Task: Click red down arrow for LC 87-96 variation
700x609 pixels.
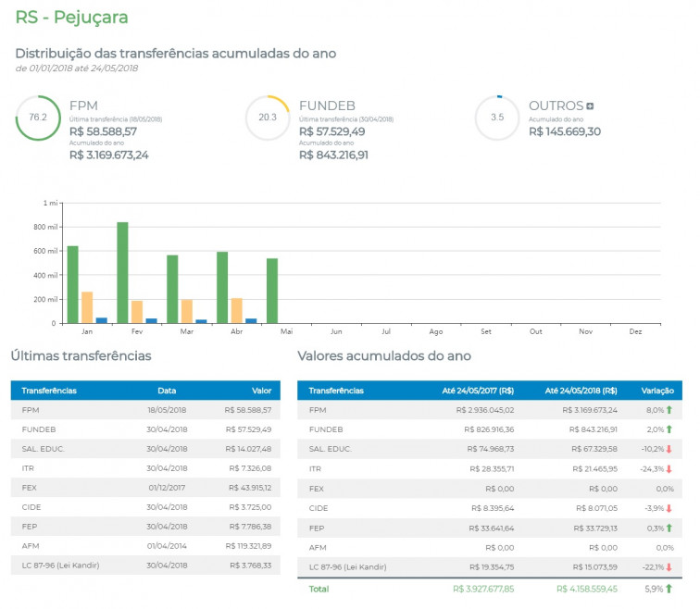Action: (669, 568)
